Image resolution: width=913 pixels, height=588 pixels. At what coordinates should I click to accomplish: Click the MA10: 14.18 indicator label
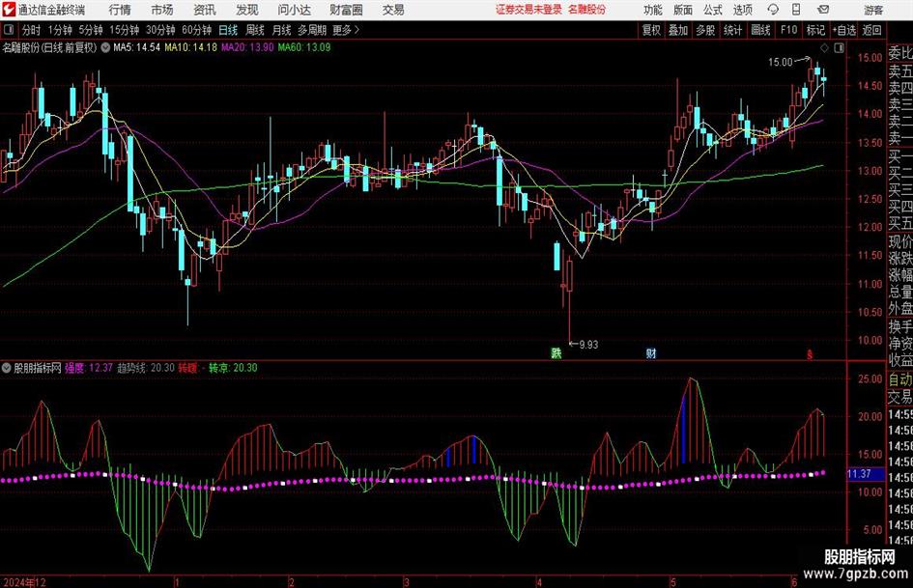[190, 47]
